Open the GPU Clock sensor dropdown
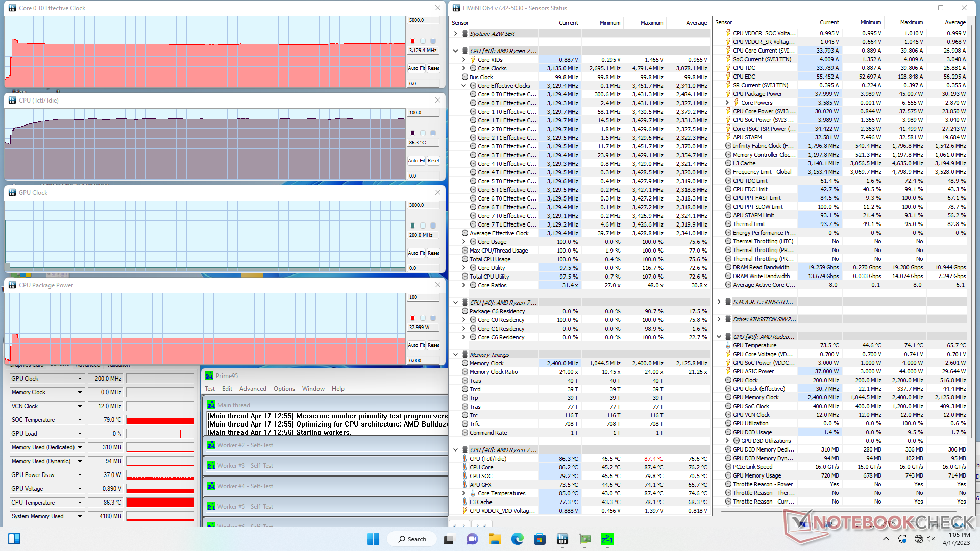Image resolution: width=980 pixels, height=551 pixels. point(80,379)
